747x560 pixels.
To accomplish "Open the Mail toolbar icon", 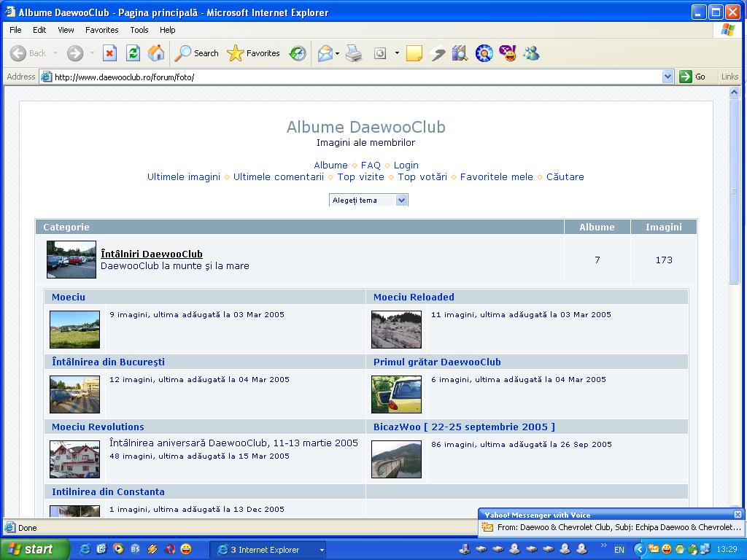I will tap(325, 53).
